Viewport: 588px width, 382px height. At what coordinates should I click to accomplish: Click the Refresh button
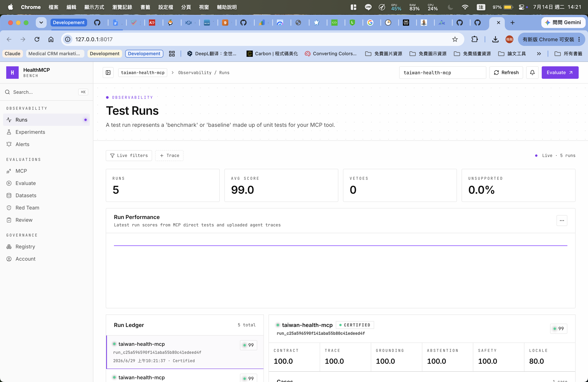pos(506,72)
